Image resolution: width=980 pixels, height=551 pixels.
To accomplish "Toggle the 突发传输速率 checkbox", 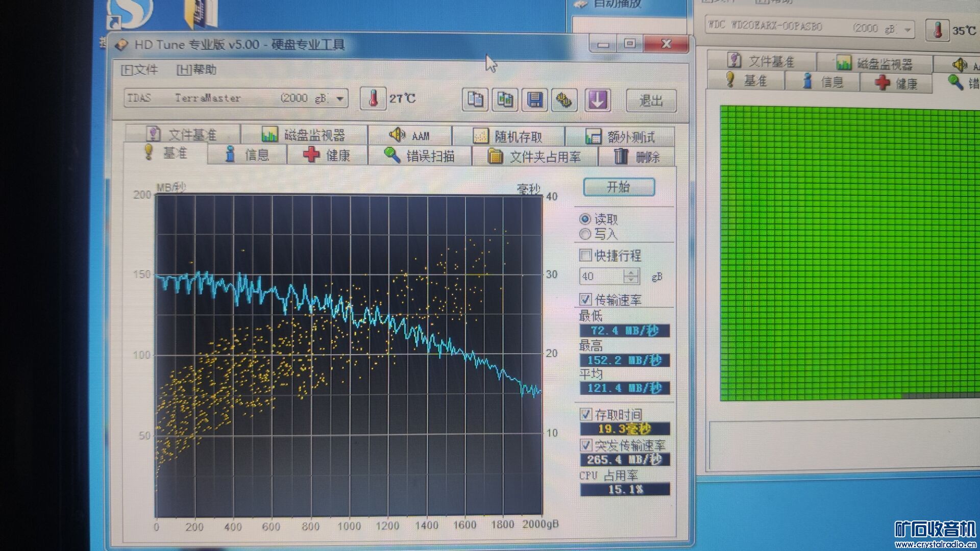I will 586,445.
